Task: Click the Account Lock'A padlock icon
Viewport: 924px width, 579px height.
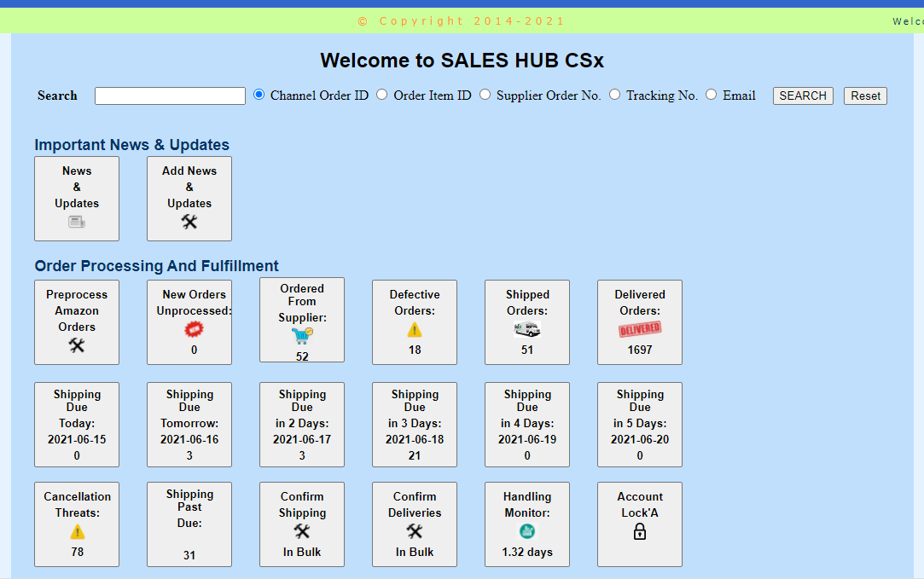Action: point(640,531)
